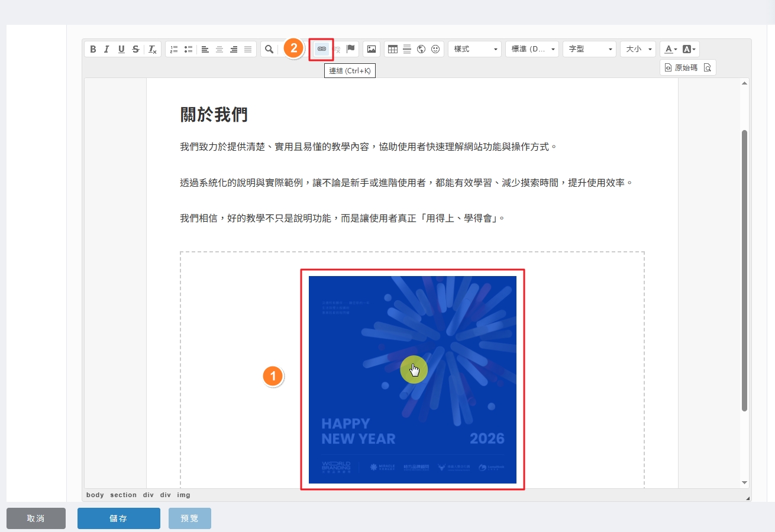Toggle bold formatting
Screen dimensions: 775x532
coord(93,49)
